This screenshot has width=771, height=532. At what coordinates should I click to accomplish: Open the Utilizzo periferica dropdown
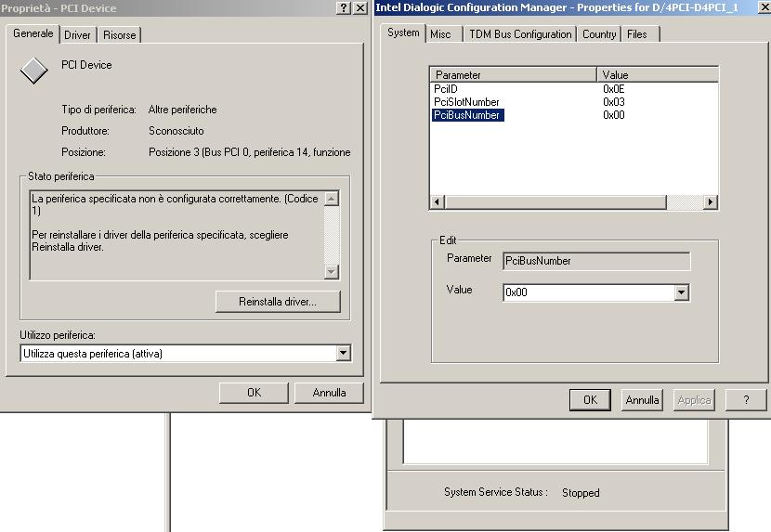click(343, 353)
